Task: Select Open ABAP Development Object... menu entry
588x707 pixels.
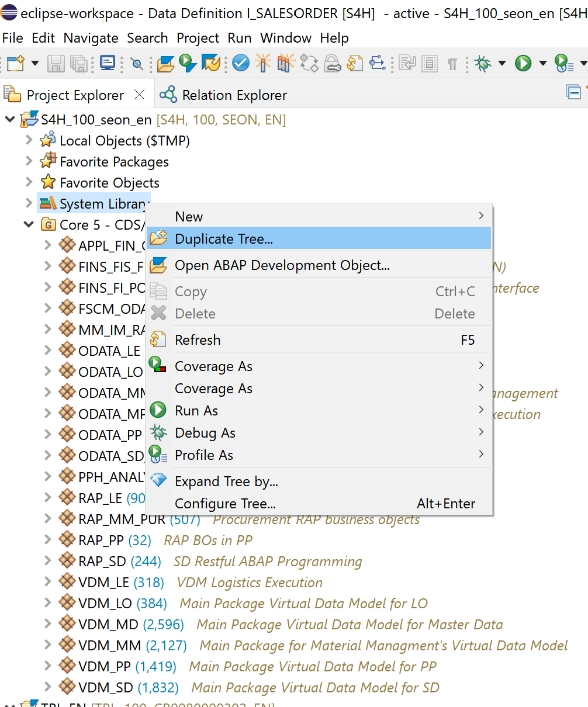Action: [x=319, y=265]
